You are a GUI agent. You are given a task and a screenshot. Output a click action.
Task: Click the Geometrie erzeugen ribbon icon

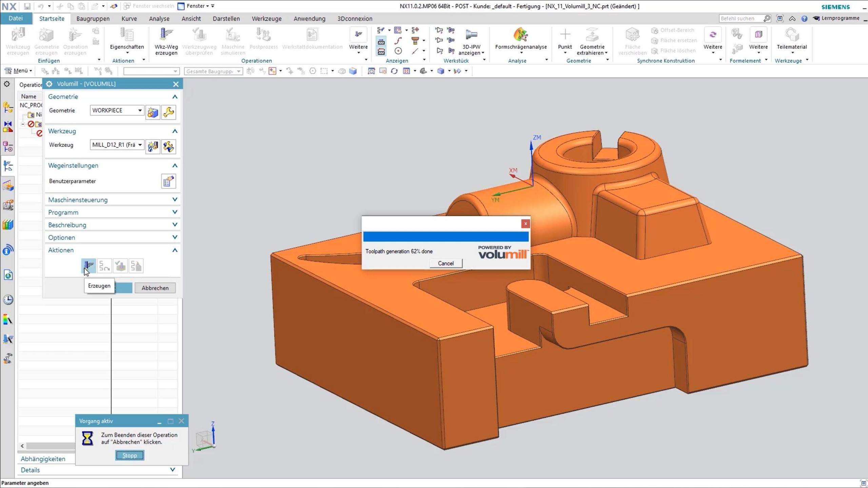pos(46,41)
